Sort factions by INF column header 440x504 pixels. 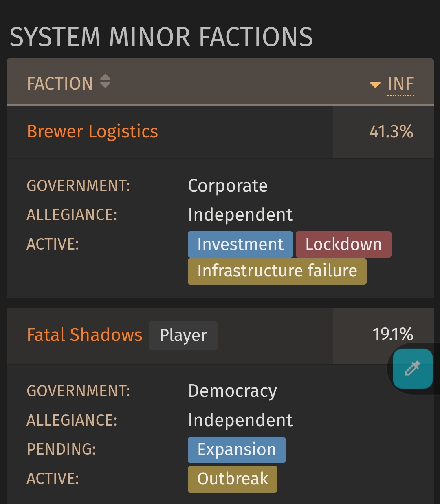[400, 84]
